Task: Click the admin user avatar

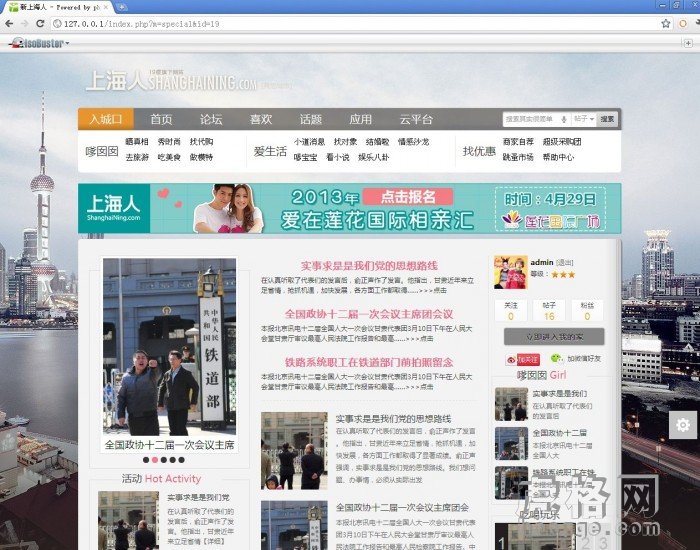Action: [510, 273]
